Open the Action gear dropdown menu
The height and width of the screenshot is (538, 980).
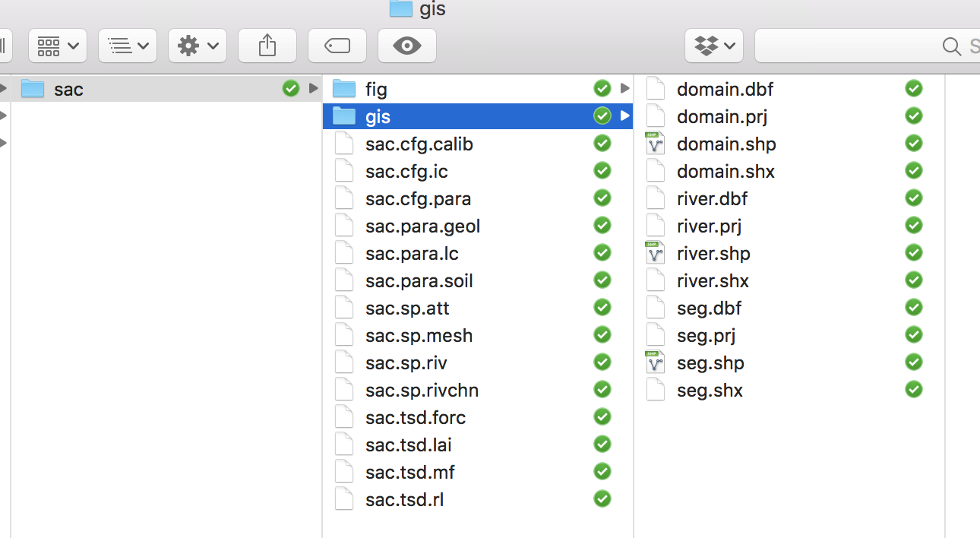point(197,46)
